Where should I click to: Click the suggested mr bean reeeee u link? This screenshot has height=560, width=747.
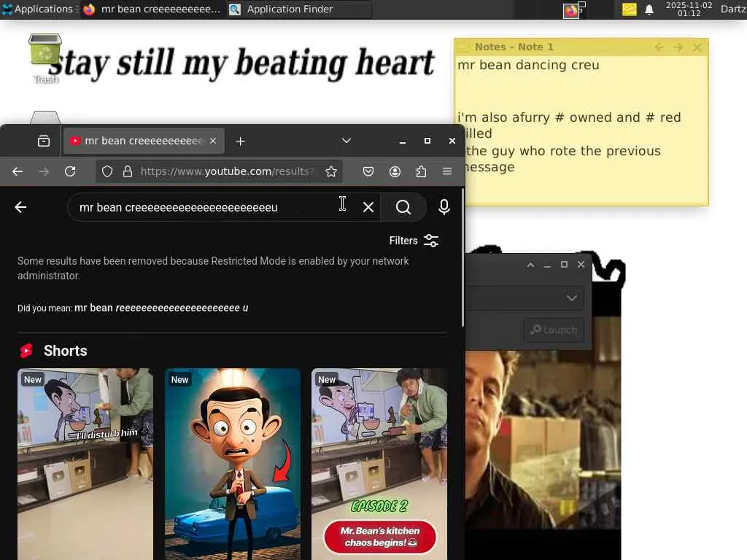coord(161,308)
